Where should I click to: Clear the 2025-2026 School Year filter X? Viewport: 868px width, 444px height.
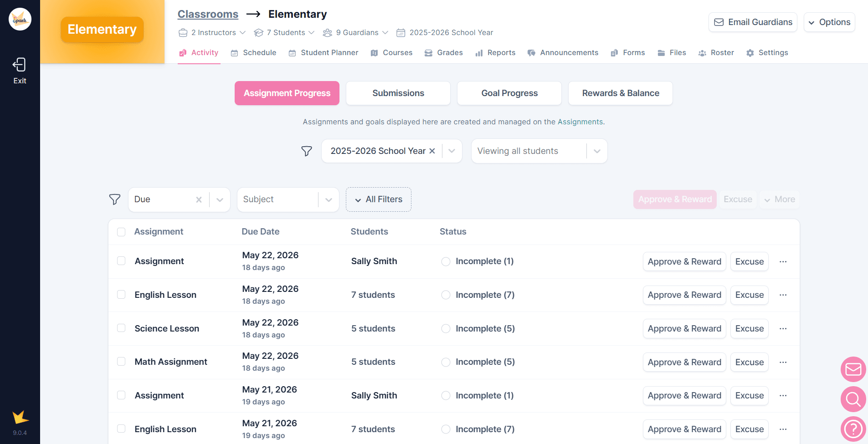432,151
